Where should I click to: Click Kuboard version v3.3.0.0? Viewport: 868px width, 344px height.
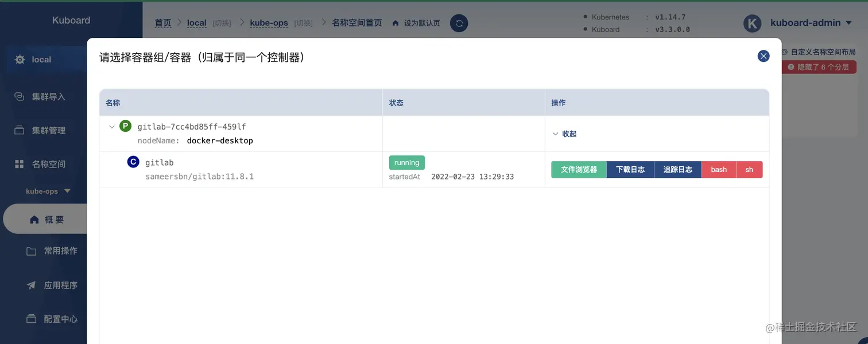point(672,29)
